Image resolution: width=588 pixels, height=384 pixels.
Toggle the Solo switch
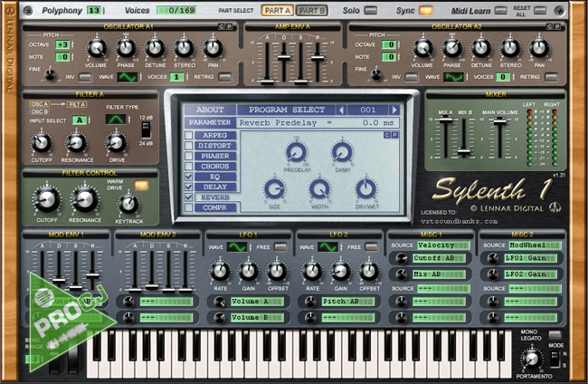click(x=371, y=11)
